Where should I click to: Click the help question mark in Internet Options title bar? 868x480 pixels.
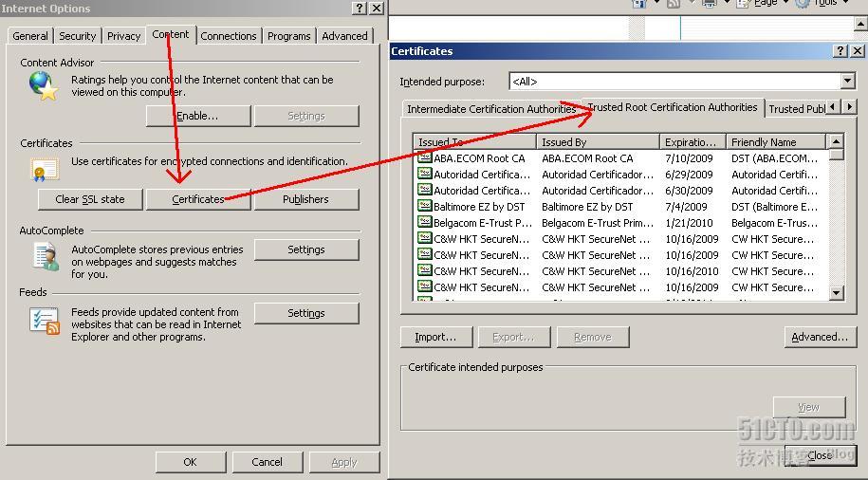360,8
